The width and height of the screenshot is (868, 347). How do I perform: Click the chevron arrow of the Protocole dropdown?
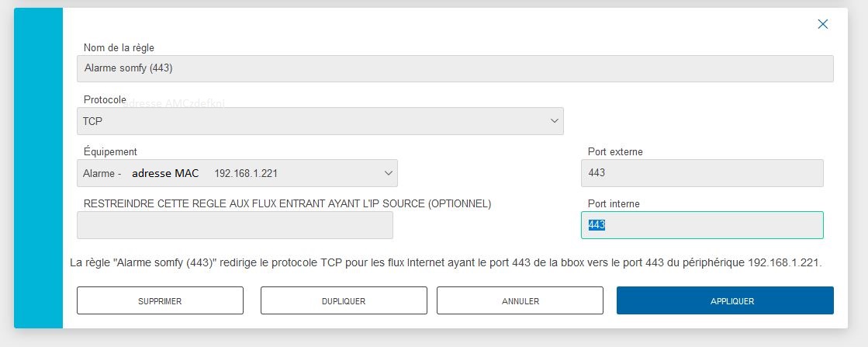point(554,121)
